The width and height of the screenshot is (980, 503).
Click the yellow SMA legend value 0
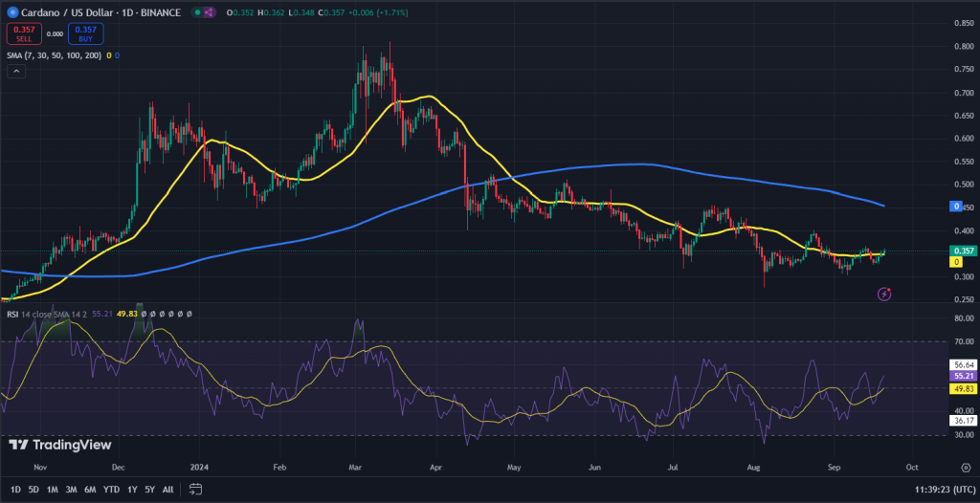point(109,55)
